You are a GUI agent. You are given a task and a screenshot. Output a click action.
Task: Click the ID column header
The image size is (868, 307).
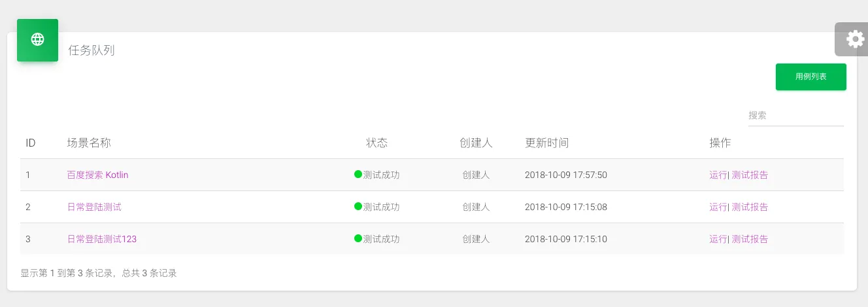coord(31,143)
